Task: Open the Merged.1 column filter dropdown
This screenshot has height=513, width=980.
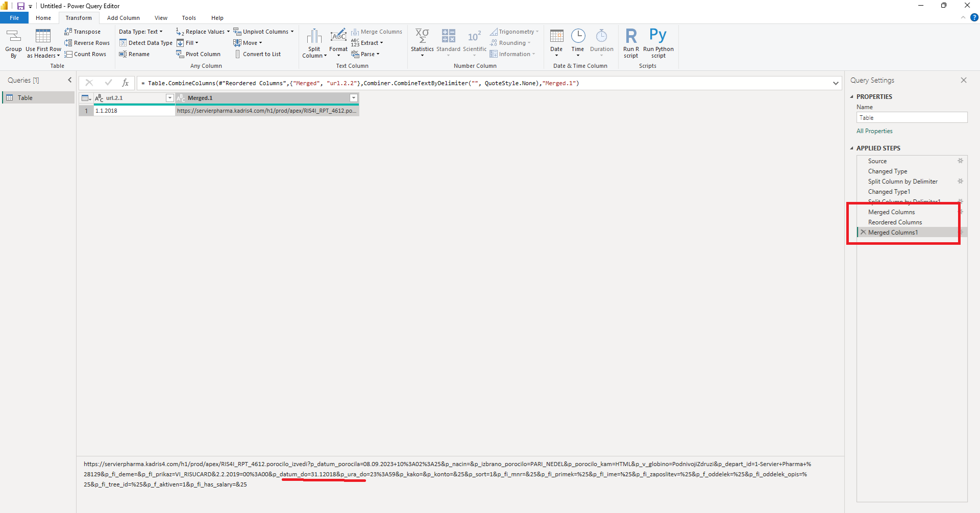Action: click(354, 98)
